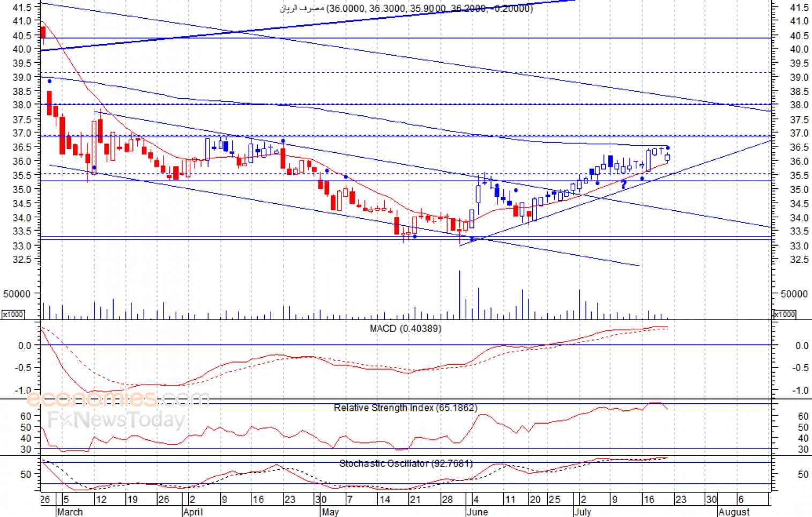This screenshot has width=812, height=517.
Task: Click 50 on the right Stochastic axis
Action: (x=803, y=474)
